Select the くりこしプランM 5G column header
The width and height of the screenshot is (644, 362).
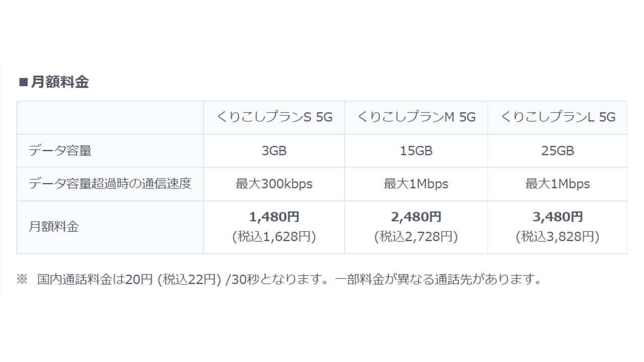point(416,117)
